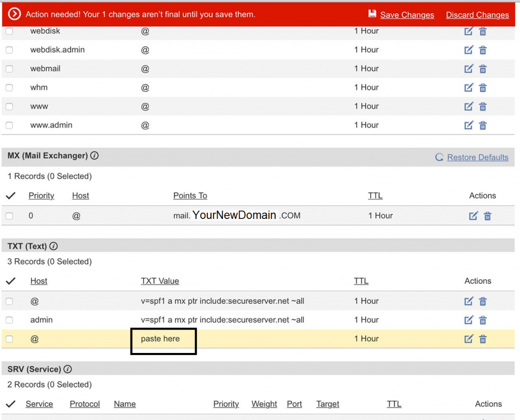
Task: Edit the admin TXT record
Action: (x=469, y=320)
